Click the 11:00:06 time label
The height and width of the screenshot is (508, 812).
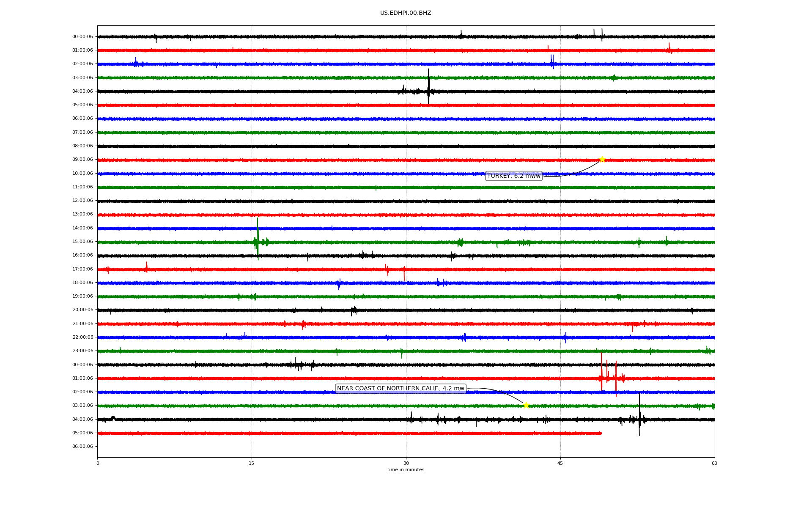pos(82,187)
